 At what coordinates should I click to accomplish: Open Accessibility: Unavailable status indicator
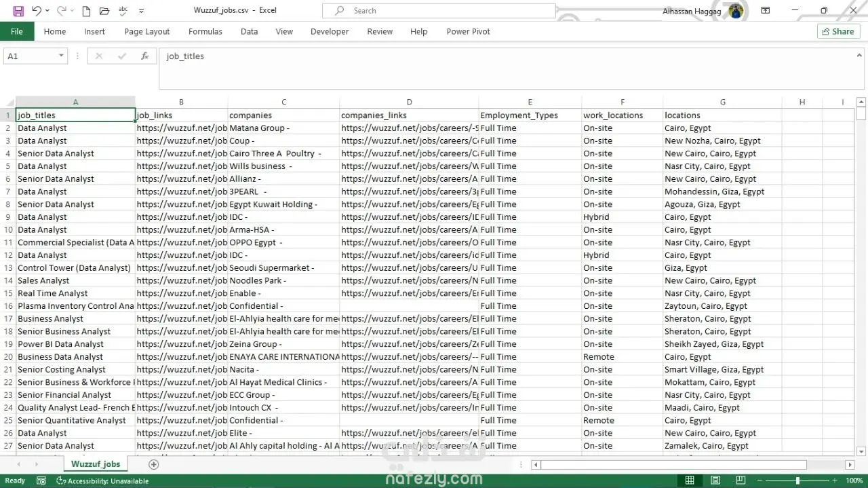tap(102, 481)
